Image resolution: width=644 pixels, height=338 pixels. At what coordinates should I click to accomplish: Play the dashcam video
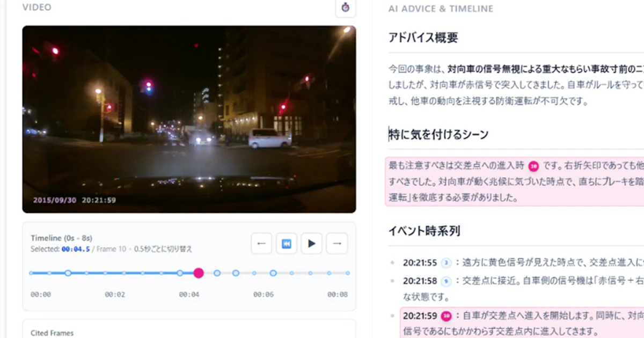coord(311,244)
